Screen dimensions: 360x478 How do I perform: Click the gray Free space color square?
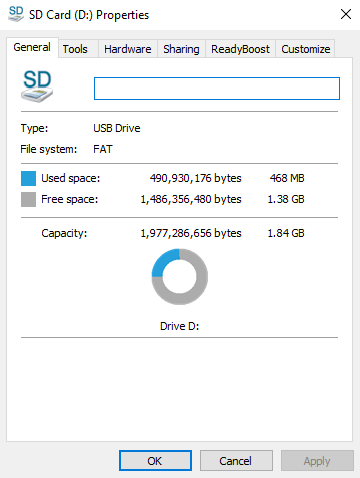(x=28, y=199)
